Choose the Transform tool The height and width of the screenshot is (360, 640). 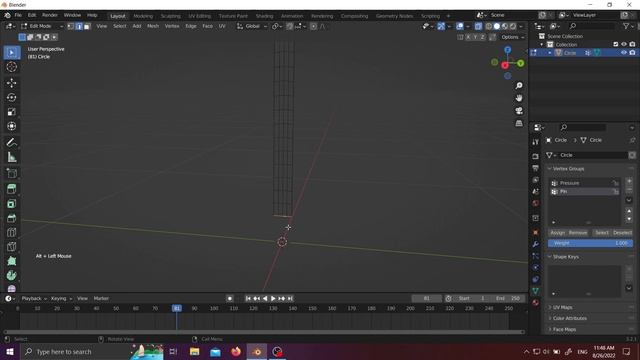click(11, 126)
